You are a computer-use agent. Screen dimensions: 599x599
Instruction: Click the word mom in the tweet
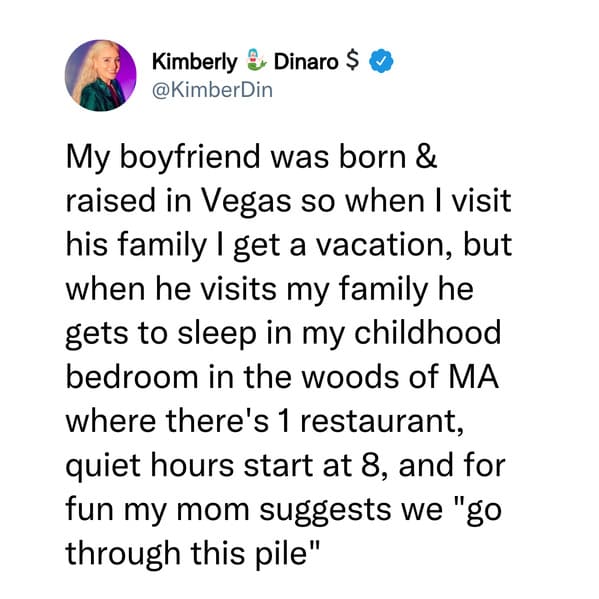[212, 510]
